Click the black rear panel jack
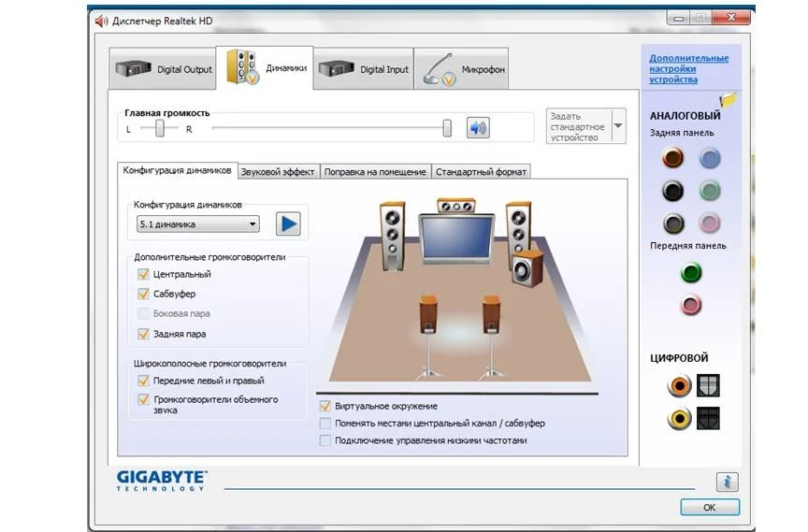 [672, 191]
